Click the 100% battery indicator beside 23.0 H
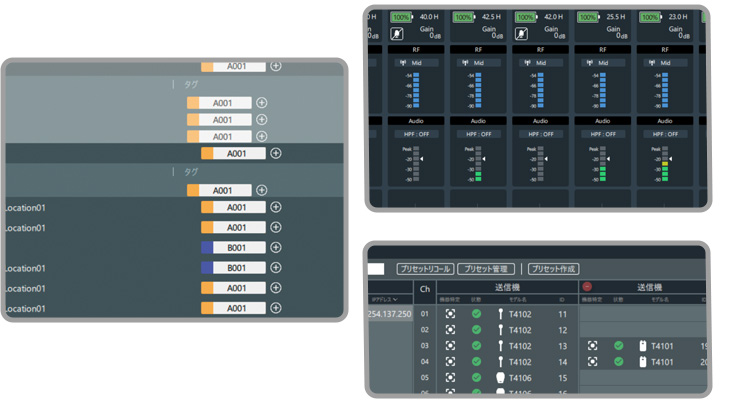The height and width of the screenshot is (400, 734). (650, 17)
